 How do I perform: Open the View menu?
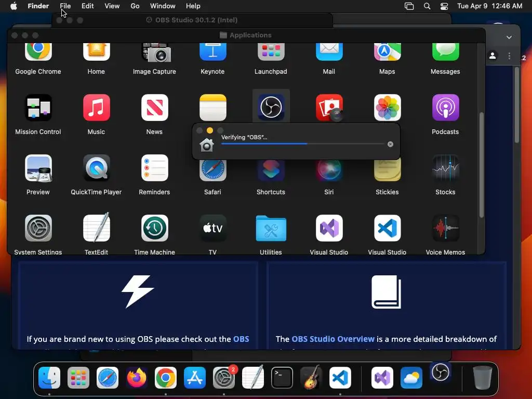(x=112, y=6)
